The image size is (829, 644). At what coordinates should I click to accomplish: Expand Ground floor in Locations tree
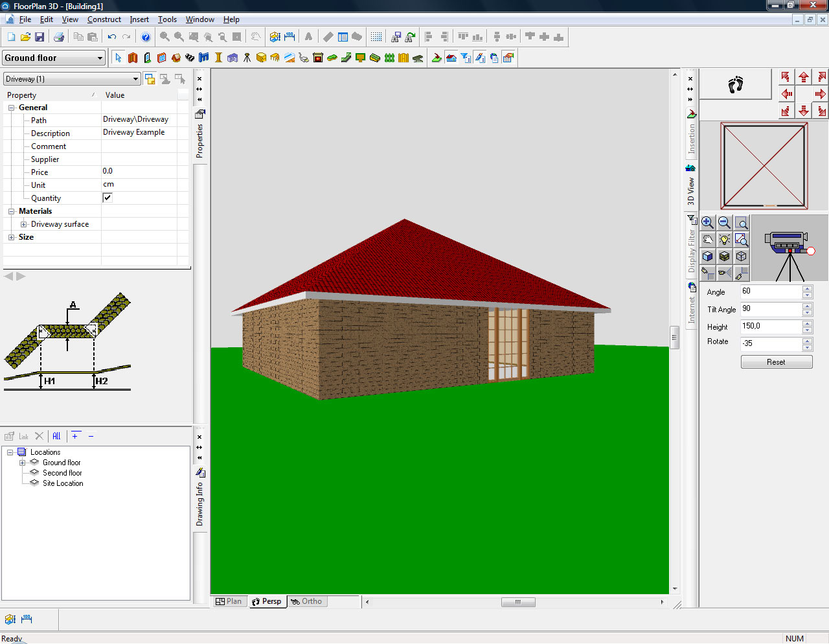(22, 463)
